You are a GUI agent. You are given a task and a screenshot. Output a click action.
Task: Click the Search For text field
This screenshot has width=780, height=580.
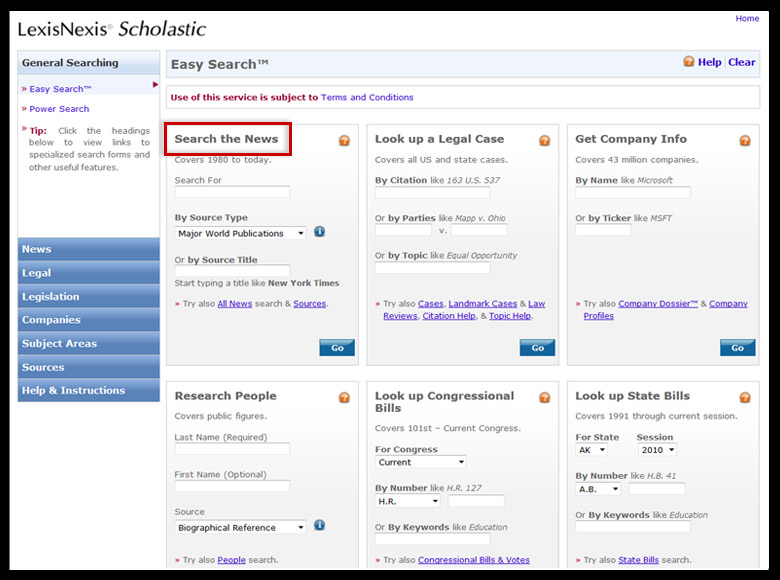coord(232,192)
